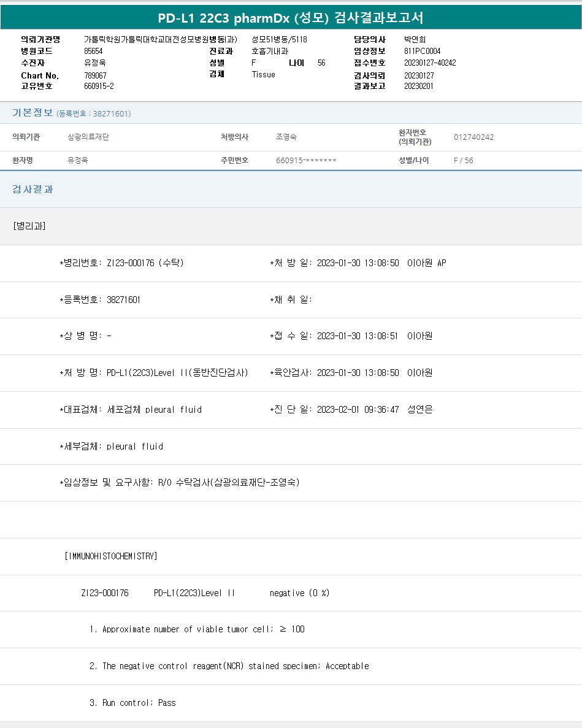Select the masked 주민번호 660915-*******
This screenshot has width=582, height=728.
coord(306,161)
